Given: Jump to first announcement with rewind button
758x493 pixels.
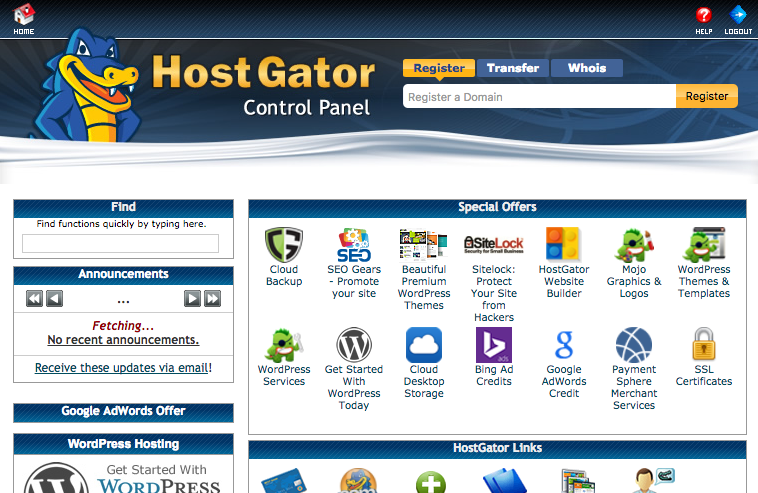Looking at the screenshot, I should 34,299.
